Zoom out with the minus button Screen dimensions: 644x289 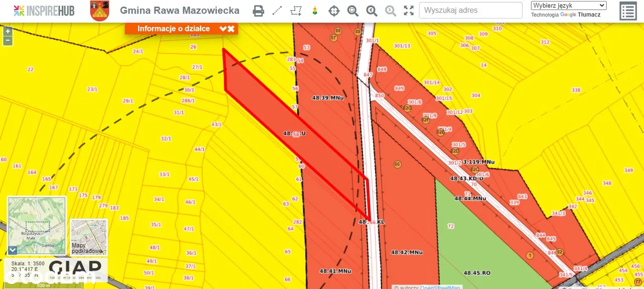pos(8,41)
